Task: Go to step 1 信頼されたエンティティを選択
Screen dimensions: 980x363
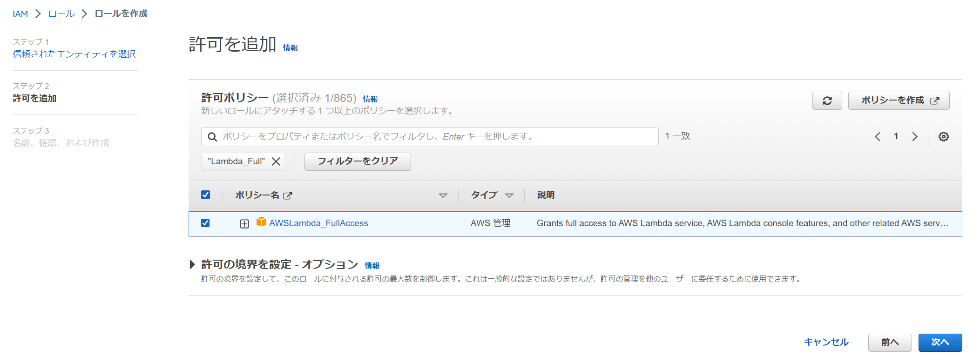Action: coord(74,54)
